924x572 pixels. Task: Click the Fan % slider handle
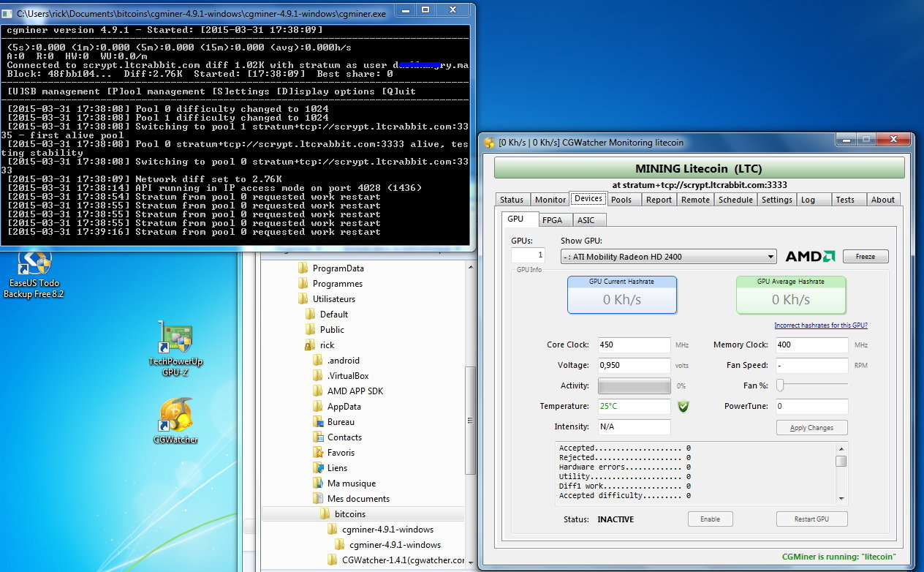pyautogui.click(x=780, y=385)
